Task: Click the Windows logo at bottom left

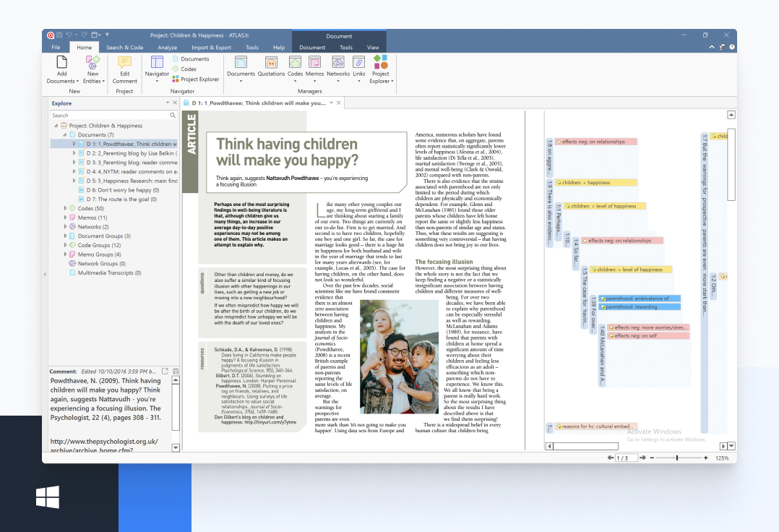Action: tap(48, 497)
